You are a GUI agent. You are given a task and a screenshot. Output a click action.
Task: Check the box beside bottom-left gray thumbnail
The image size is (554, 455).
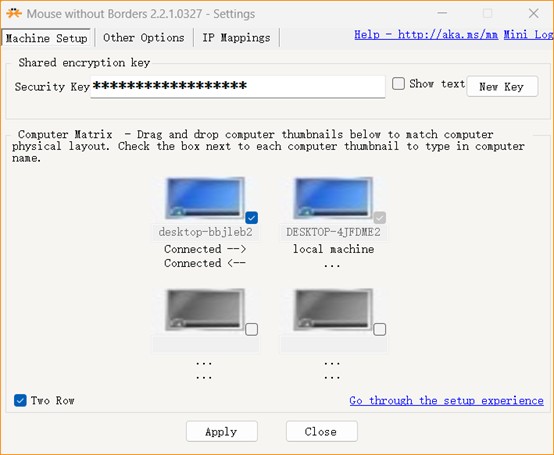point(251,329)
